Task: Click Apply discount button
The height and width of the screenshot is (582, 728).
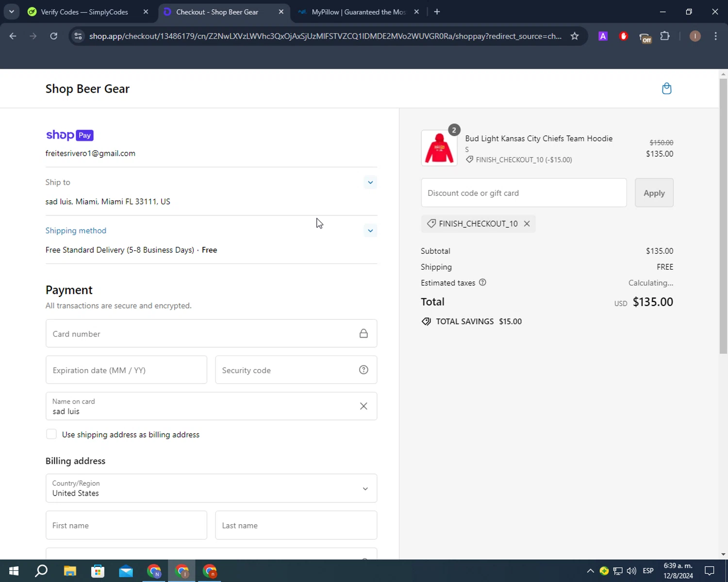Action: [654, 193]
